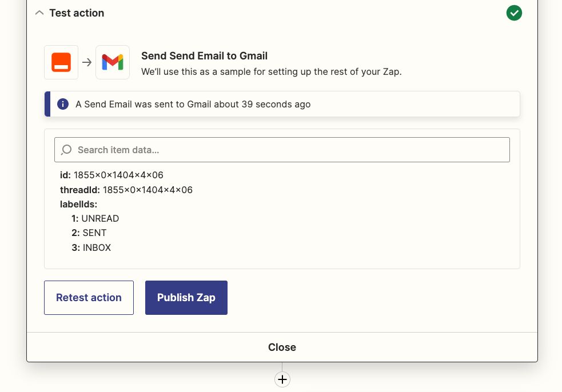Close the step panel via Close
This screenshot has width=562, height=392.
[282, 347]
